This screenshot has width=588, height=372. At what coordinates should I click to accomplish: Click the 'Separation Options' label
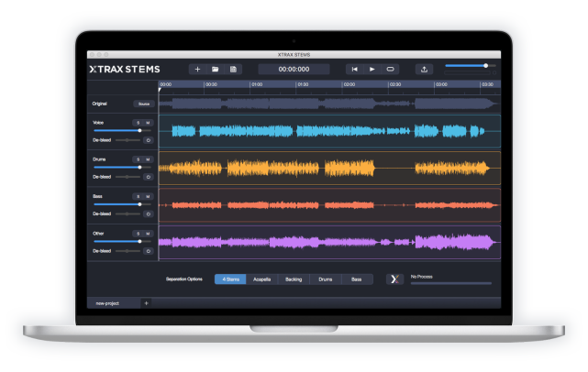(184, 279)
